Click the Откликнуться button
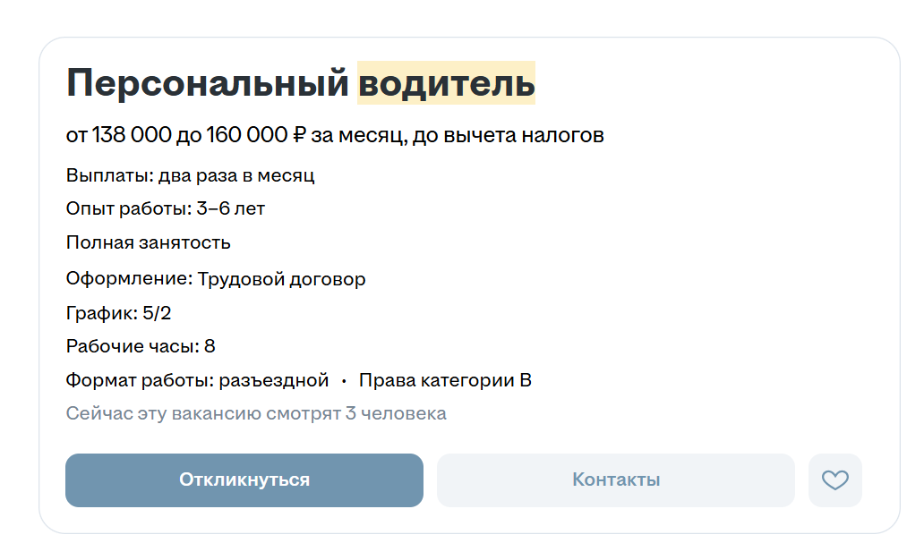The width and height of the screenshot is (924, 560). [x=244, y=479]
